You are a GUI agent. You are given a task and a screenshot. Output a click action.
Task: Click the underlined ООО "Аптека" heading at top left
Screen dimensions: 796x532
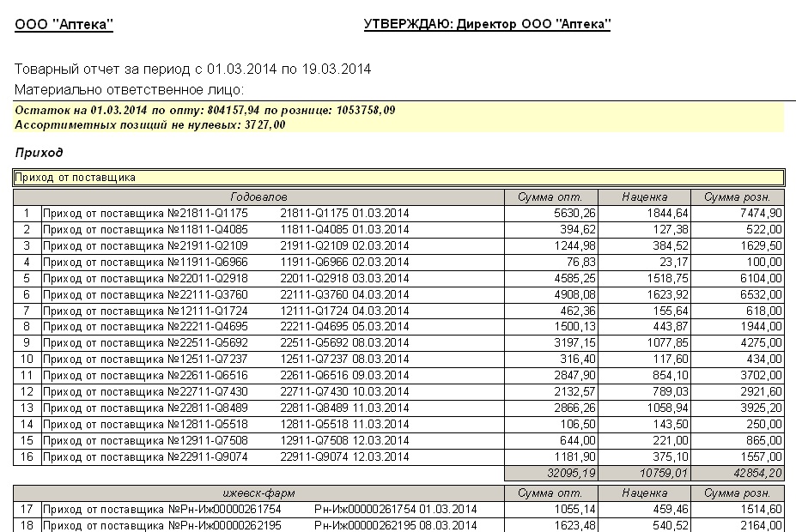[64, 25]
